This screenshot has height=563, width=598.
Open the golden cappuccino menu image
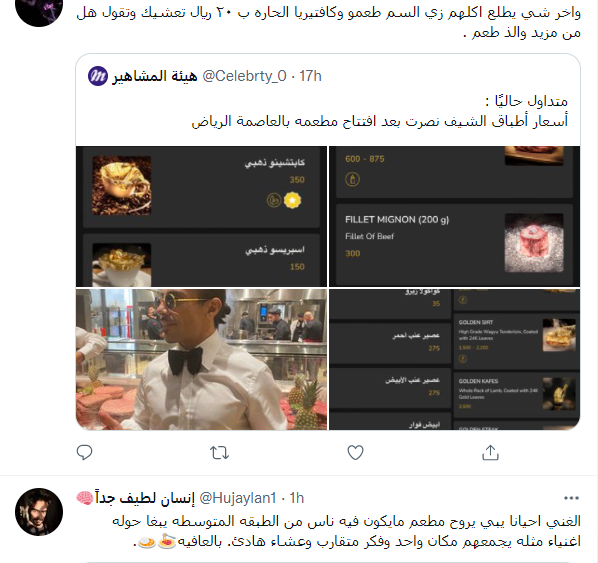201,216
